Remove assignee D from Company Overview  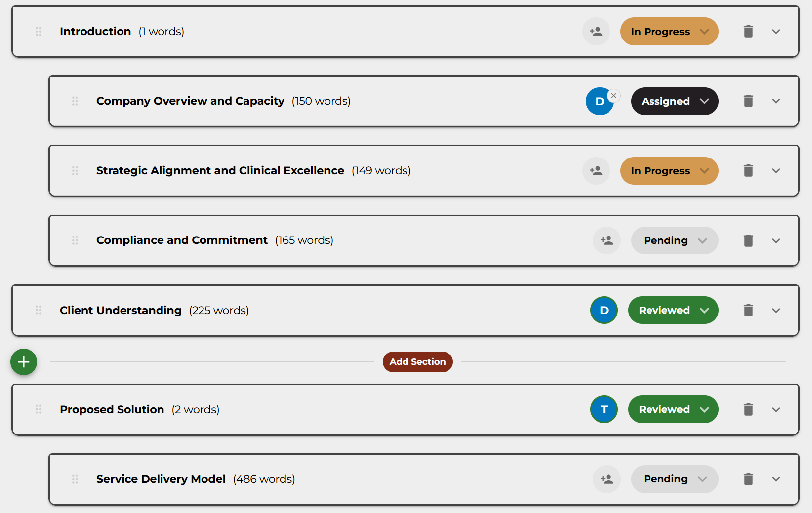point(613,95)
